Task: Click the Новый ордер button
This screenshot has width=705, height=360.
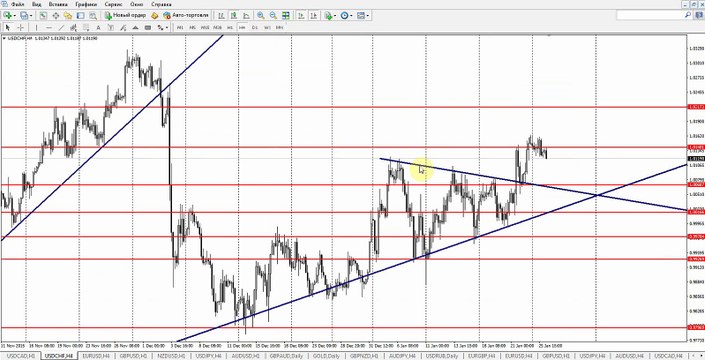Action: pos(126,16)
